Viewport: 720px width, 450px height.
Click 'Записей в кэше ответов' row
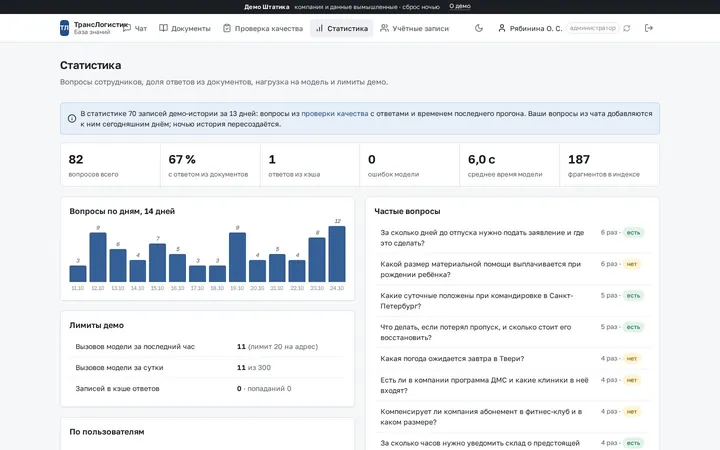click(207, 388)
